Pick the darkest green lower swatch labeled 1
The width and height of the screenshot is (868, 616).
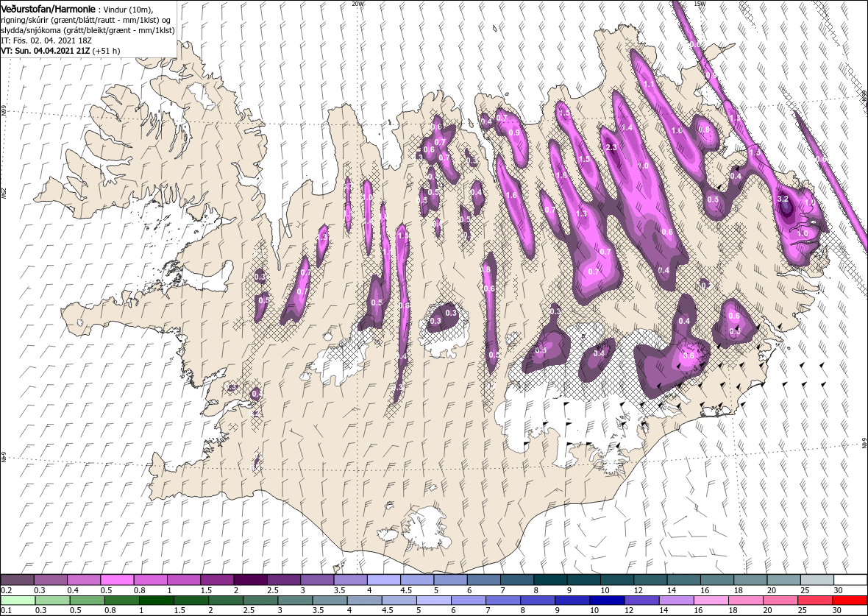[156, 601]
